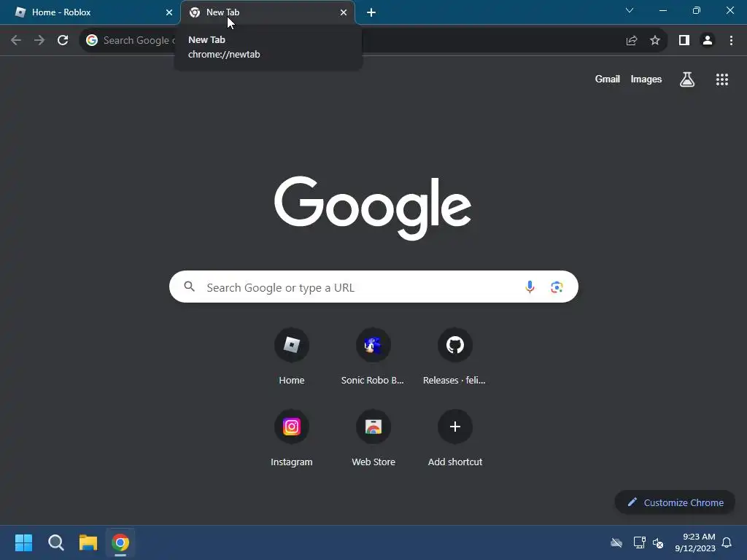Open the Windows Start menu
This screenshot has height=560, width=747.
tap(23, 542)
